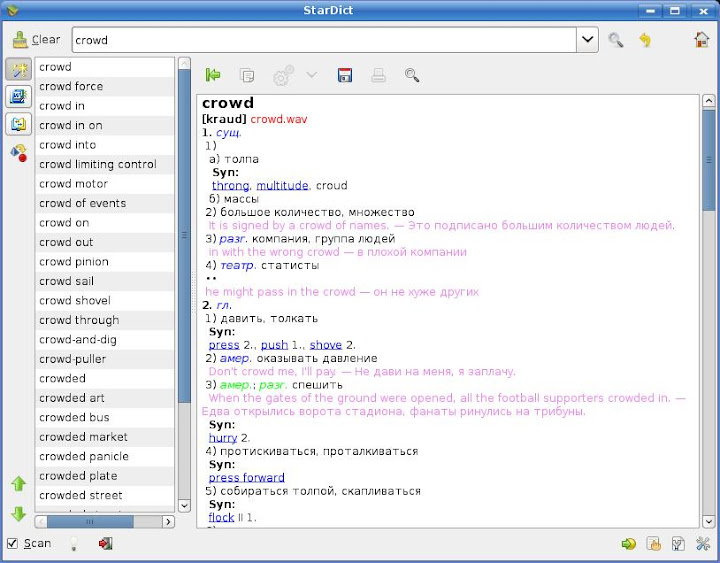
Task: Click the copy documents toolbar icon
Action: click(247, 75)
